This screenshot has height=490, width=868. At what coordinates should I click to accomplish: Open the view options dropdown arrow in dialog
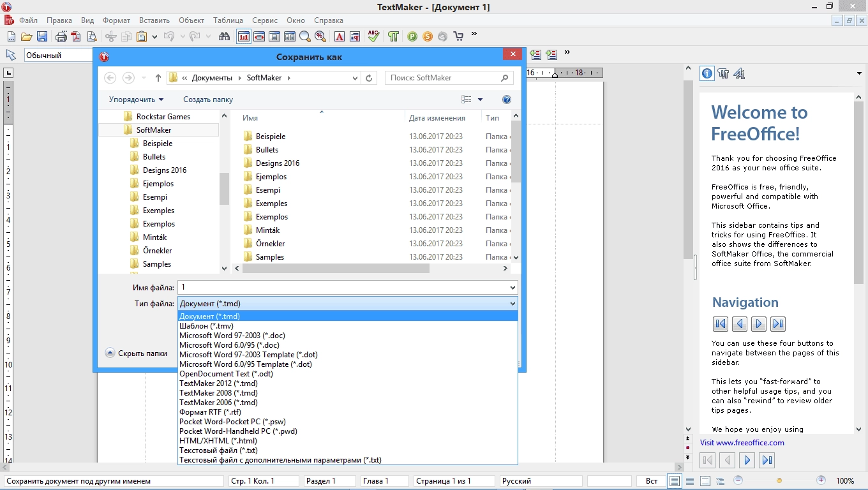480,100
